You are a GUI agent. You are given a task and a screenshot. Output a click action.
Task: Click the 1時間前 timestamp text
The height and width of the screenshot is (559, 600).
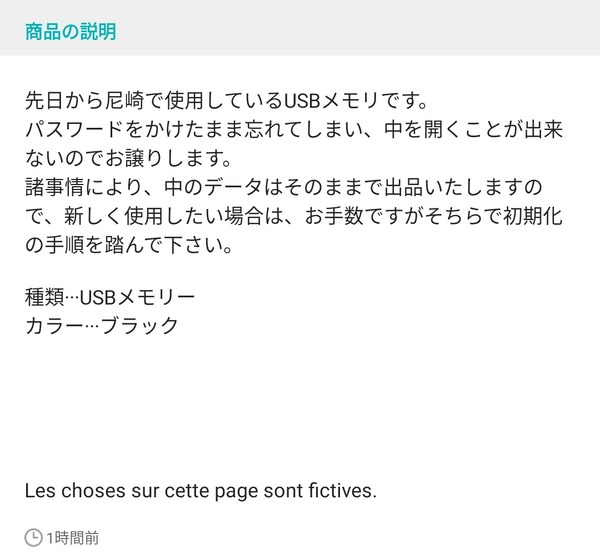point(73,538)
